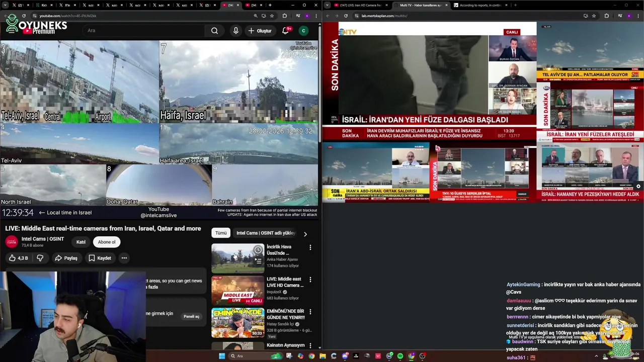
Task: Open the zoom indicator in the YouTube address bar
Action: [256, 16]
